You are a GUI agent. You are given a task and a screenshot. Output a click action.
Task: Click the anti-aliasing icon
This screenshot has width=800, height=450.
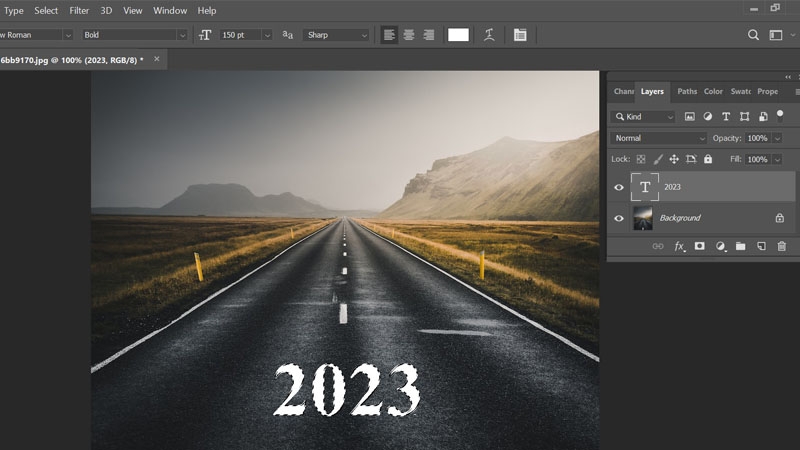point(288,35)
